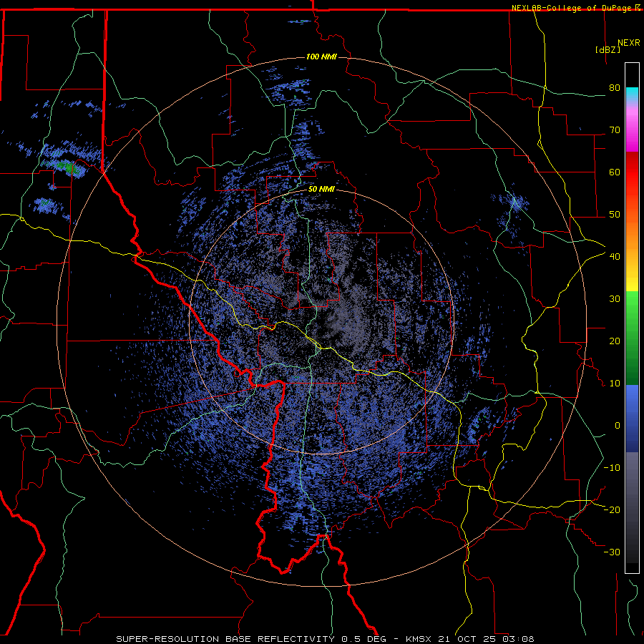Click the 80 value on the dBZ scale
This screenshot has height=644, width=644.
tap(615, 87)
